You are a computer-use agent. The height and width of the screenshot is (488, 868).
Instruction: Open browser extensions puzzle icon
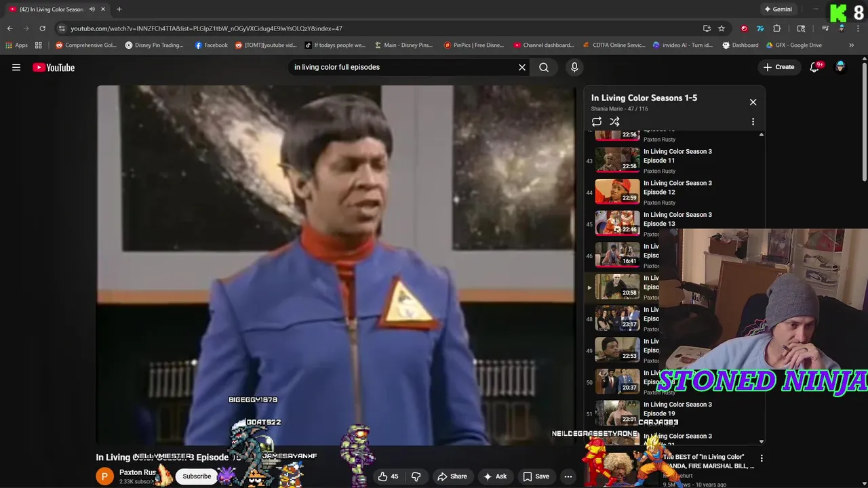777,28
